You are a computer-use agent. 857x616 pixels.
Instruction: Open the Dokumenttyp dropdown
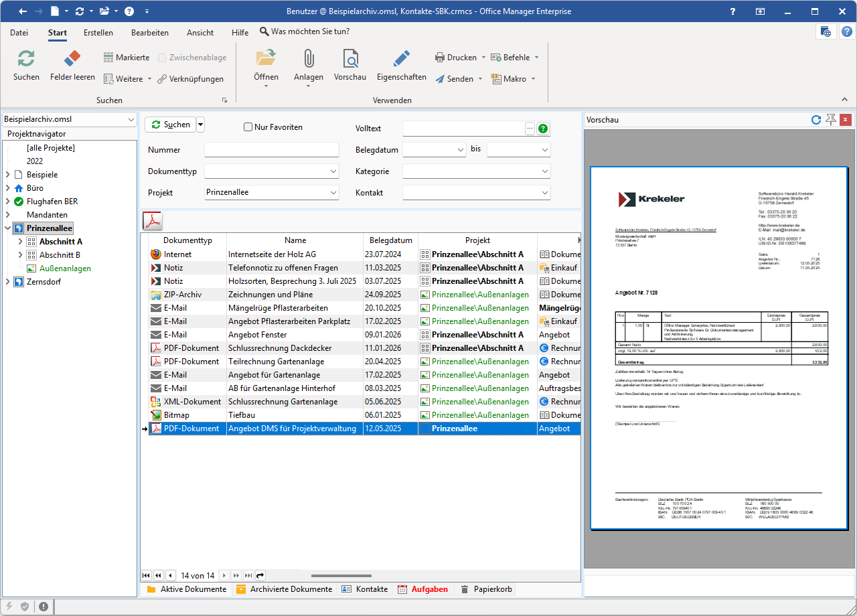coord(333,172)
